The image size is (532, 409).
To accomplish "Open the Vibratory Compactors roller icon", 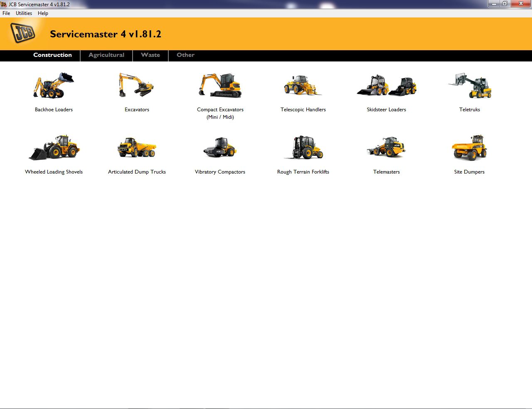I will (x=220, y=147).
